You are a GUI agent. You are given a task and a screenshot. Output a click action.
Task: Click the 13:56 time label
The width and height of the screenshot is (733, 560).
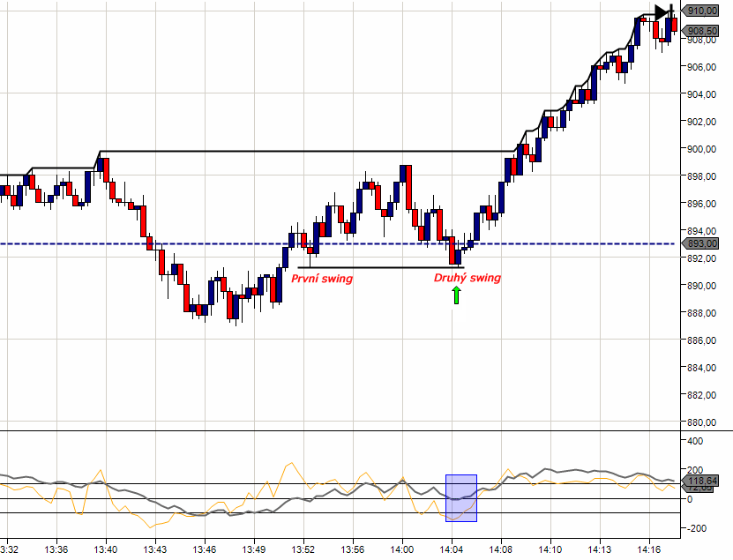click(353, 549)
